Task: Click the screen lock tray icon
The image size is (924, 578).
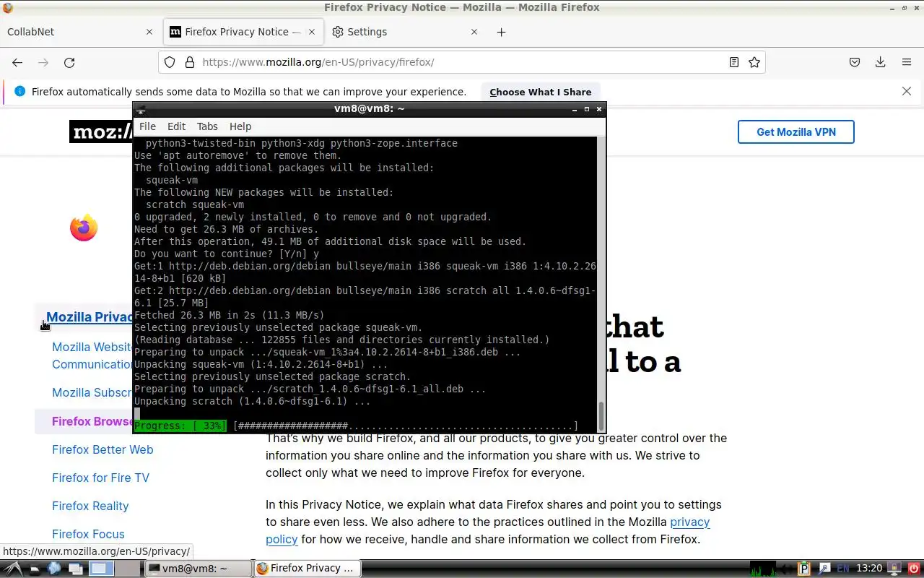Action: pos(894,569)
